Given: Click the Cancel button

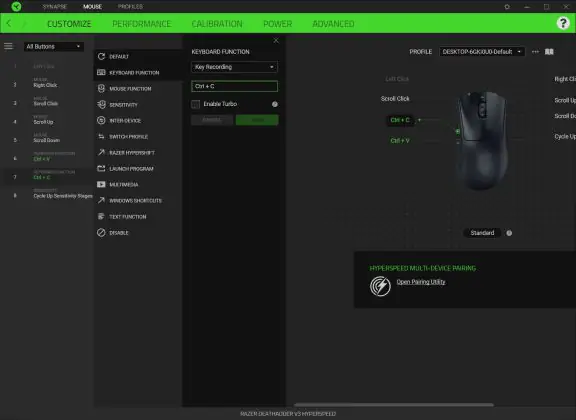Looking at the screenshot, I should coord(212,120).
